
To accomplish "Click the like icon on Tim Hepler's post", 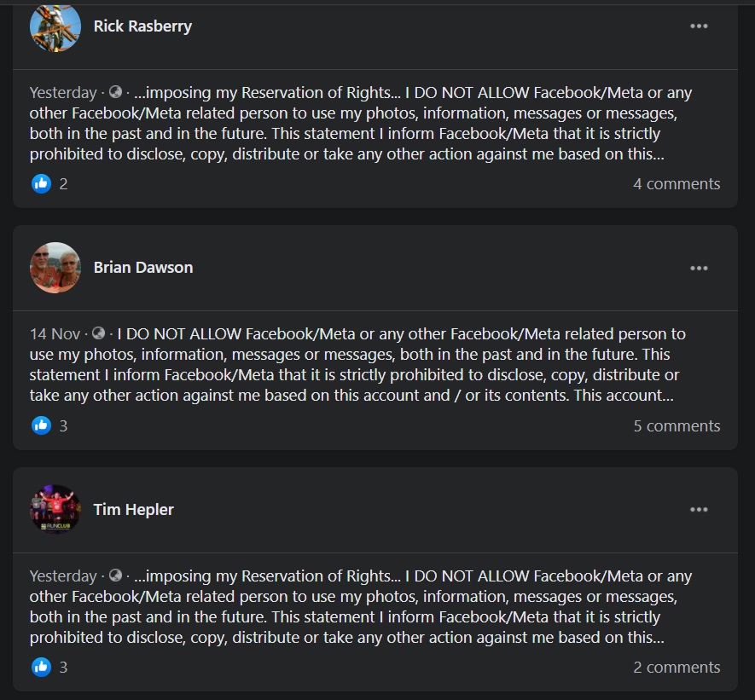I will click(41, 667).
